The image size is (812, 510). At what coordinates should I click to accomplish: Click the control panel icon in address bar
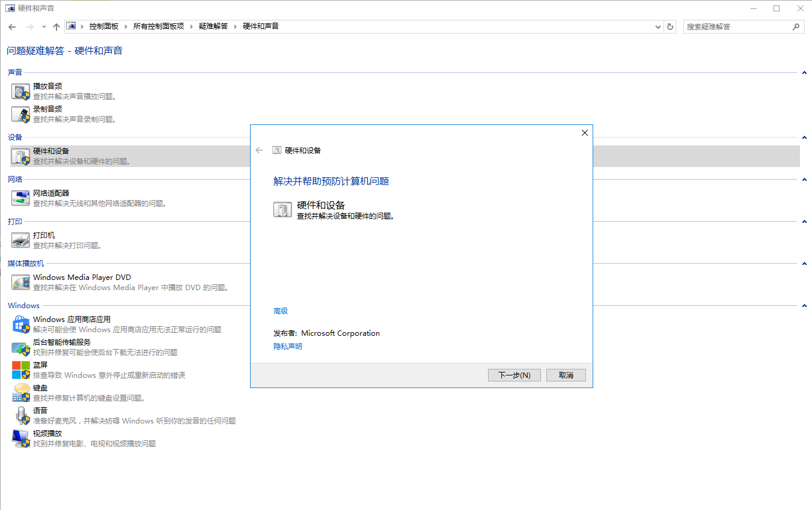point(72,26)
